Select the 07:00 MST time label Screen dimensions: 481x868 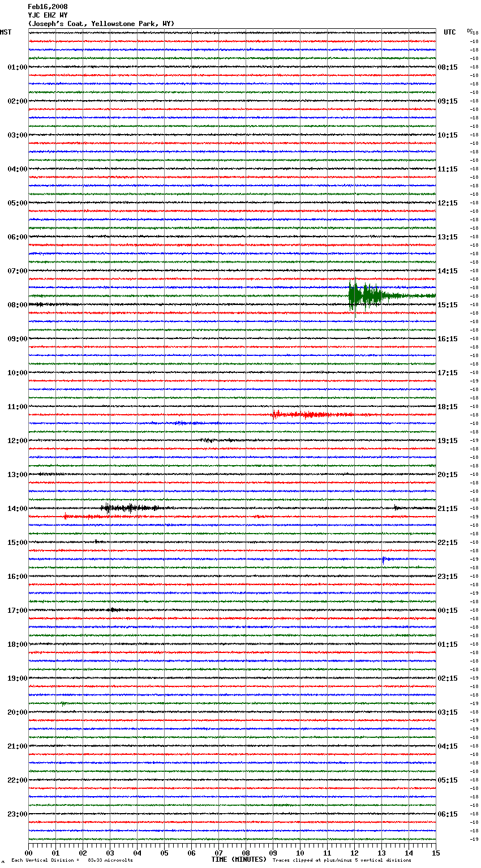17,271
